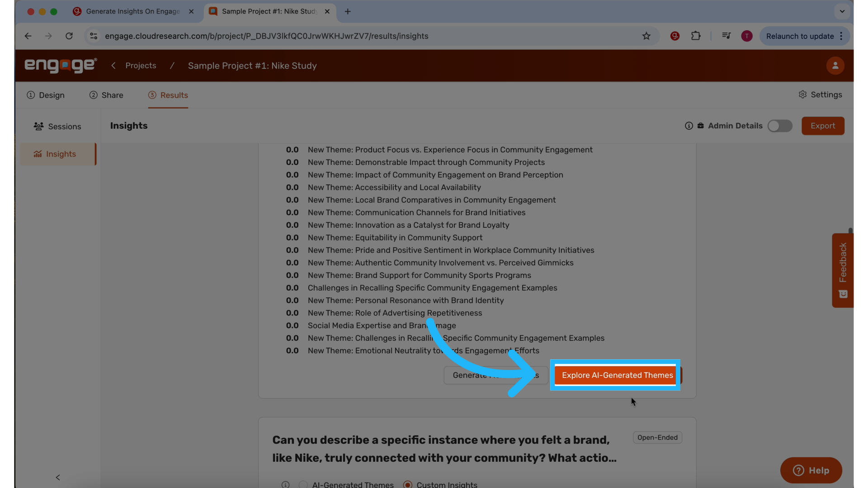Close the Sample Project #1 tab
The image size is (868, 488).
coord(327,11)
